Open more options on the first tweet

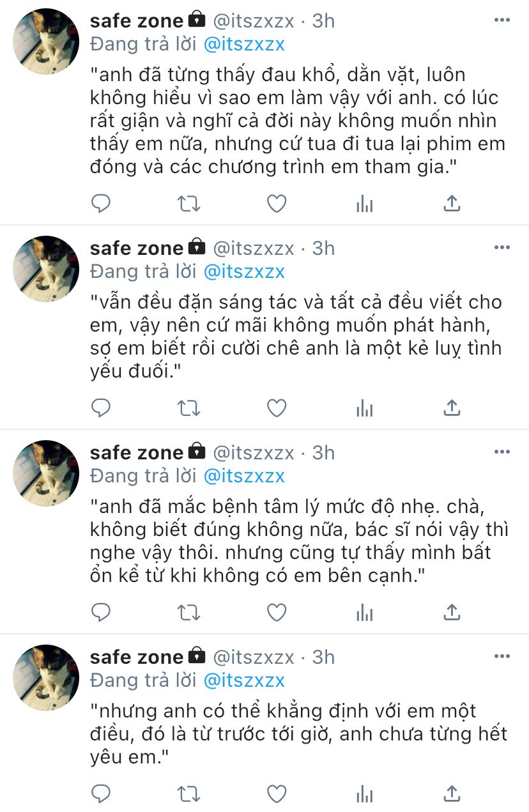point(503,20)
